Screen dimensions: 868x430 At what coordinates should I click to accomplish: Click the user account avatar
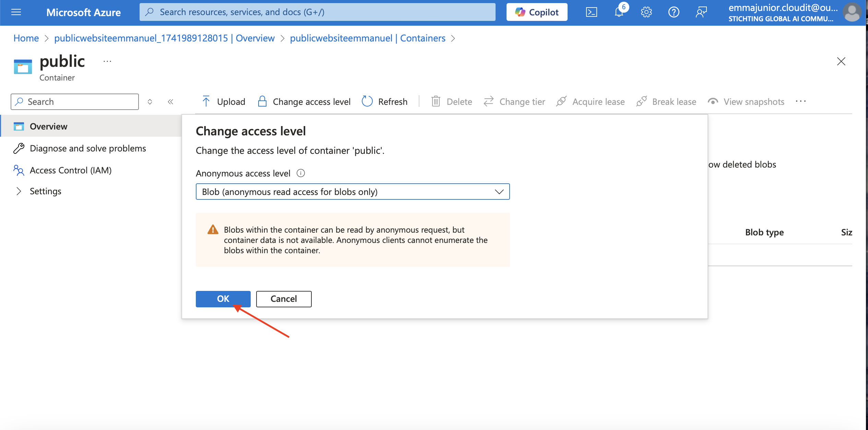(x=852, y=12)
